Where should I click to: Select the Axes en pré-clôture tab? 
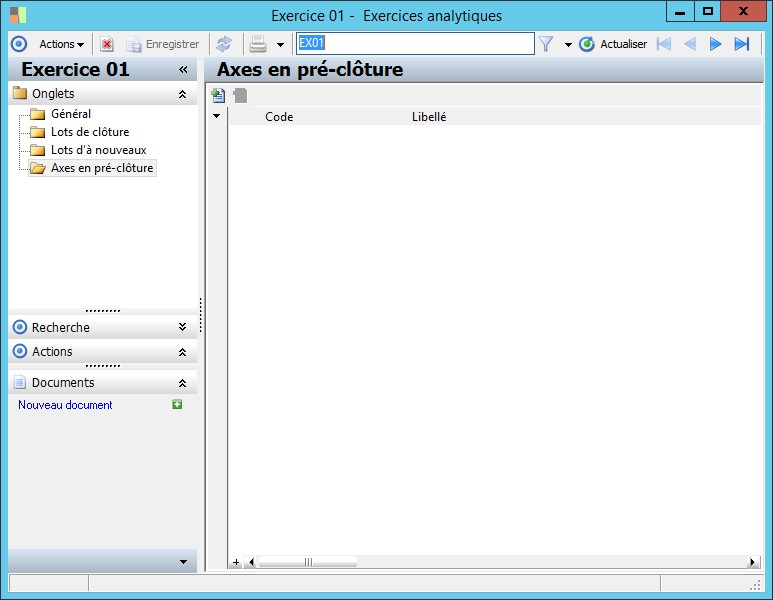[92, 168]
